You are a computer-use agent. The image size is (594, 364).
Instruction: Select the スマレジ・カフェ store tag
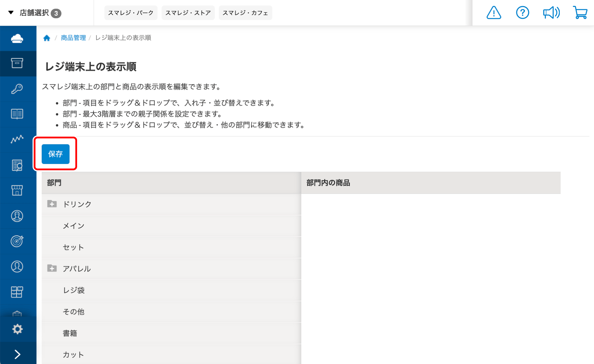tap(245, 13)
